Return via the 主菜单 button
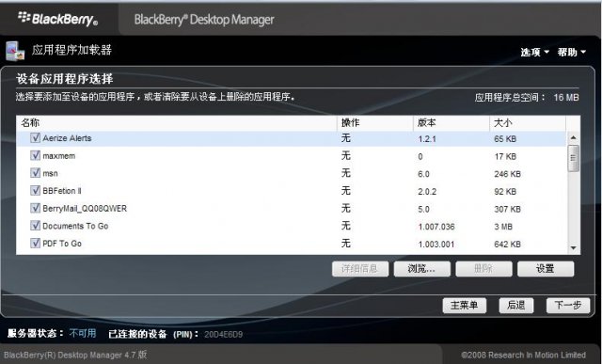The image size is (602, 364). coord(465,306)
